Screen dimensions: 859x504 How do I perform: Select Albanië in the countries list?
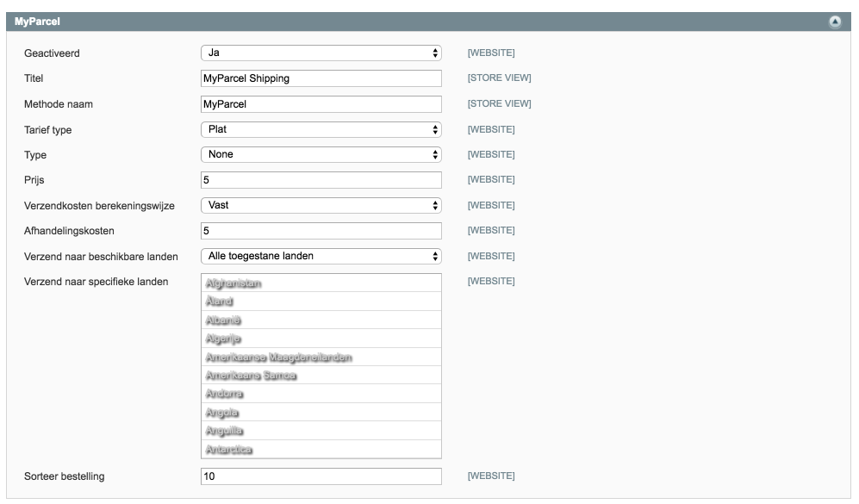[x=321, y=320]
